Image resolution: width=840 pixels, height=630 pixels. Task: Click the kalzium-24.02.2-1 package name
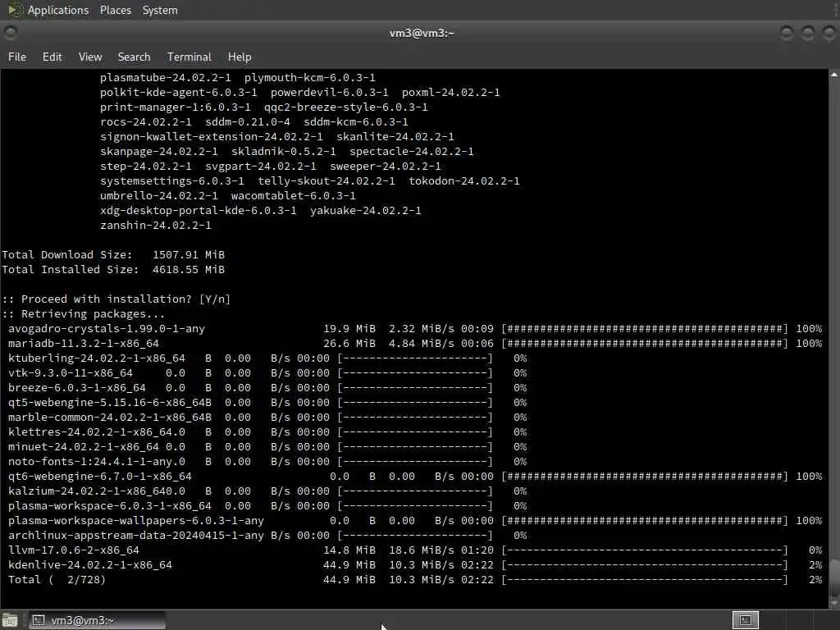point(87,491)
